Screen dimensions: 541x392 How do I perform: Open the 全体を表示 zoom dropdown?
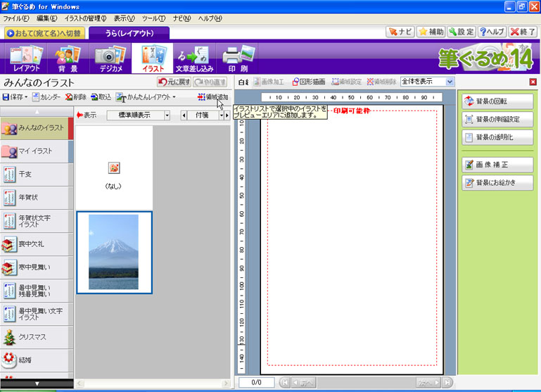coord(450,82)
